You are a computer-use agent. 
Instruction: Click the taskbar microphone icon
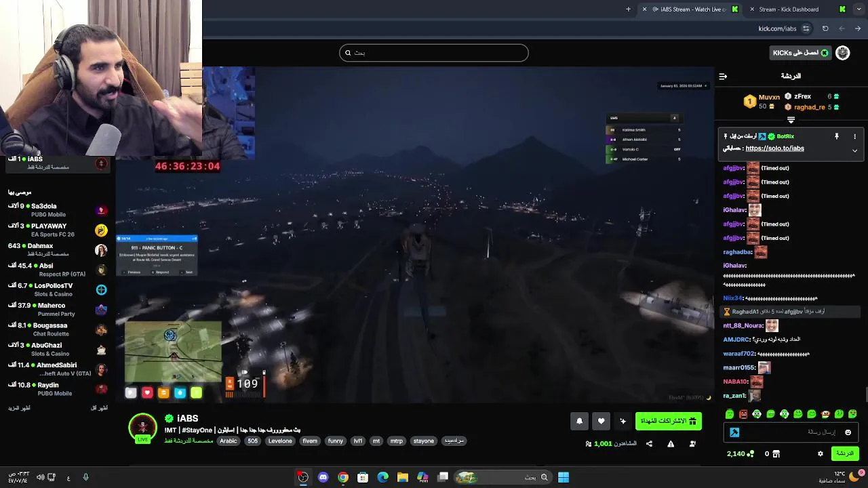(85, 477)
